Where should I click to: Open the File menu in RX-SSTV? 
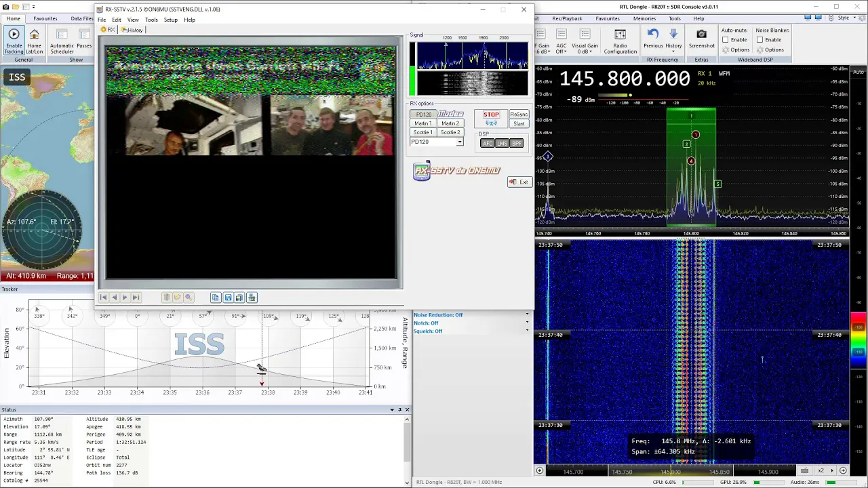click(102, 20)
